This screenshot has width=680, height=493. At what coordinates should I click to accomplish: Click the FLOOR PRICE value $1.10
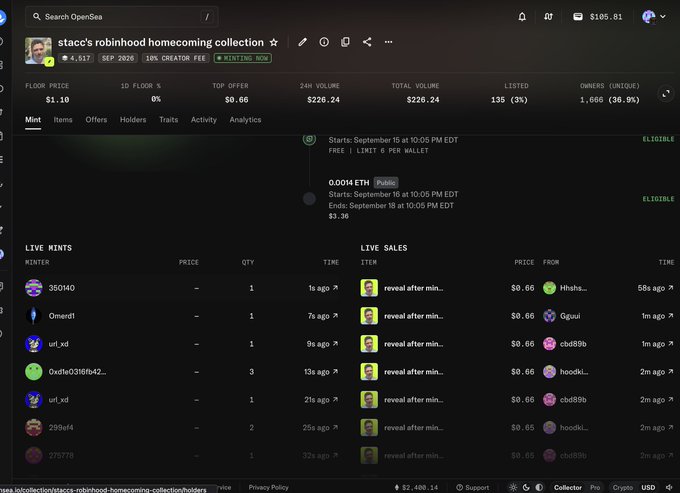[57, 100]
